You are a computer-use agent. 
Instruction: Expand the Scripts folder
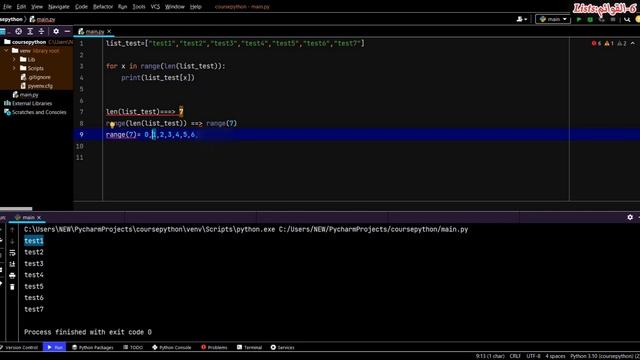(14, 68)
